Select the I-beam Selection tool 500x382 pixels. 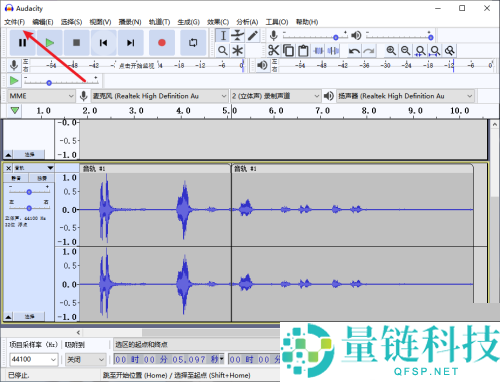223,36
